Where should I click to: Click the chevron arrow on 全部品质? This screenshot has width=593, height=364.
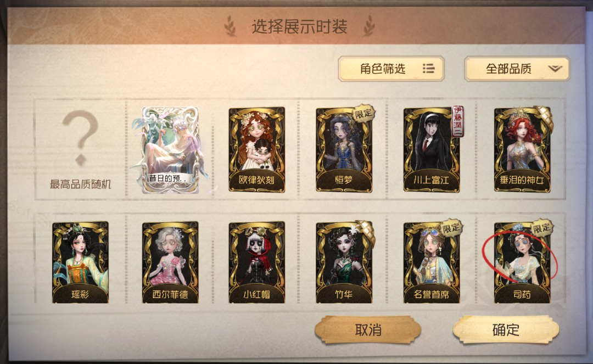tap(555, 69)
